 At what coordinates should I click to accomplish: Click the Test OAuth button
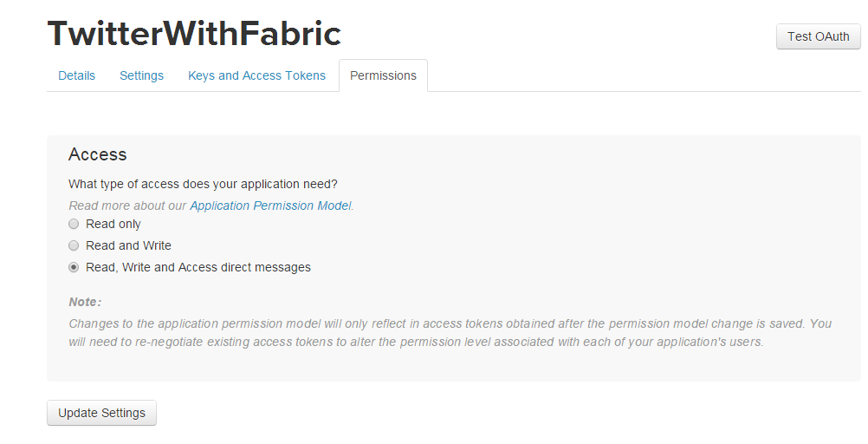(x=818, y=36)
